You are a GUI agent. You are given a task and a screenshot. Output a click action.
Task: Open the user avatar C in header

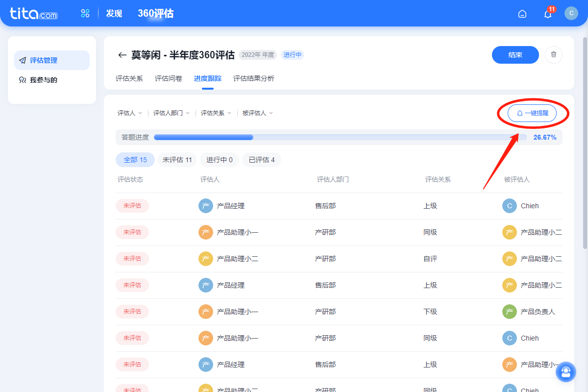(571, 13)
